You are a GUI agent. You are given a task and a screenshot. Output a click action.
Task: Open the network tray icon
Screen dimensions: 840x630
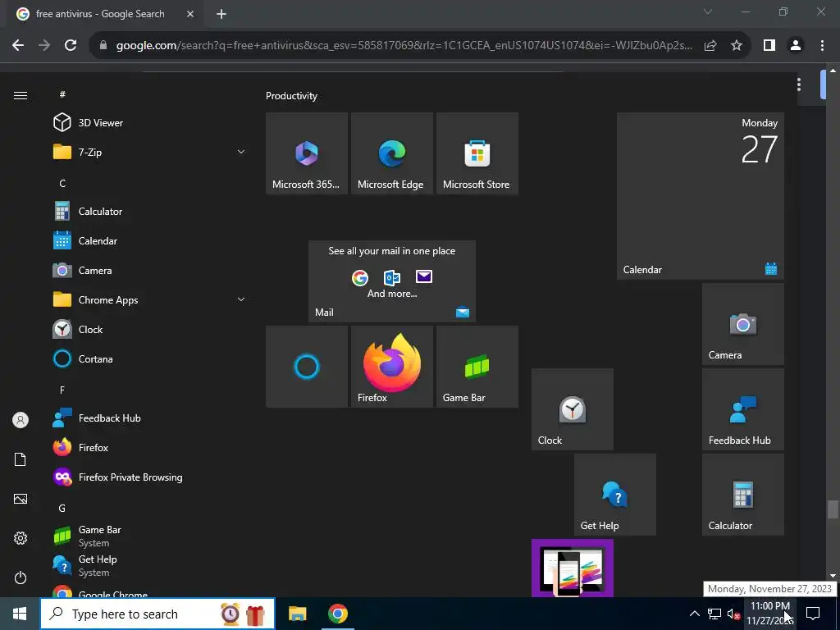coord(714,614)
